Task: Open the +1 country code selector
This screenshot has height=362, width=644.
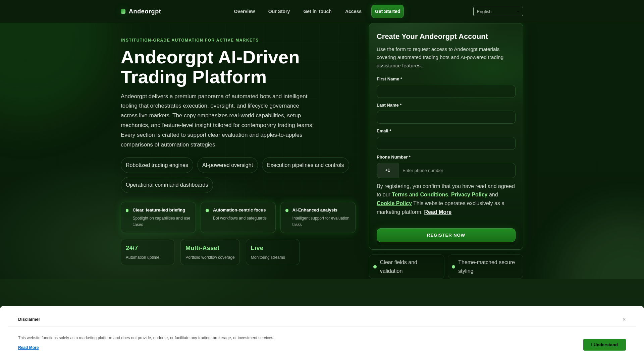Action: click(387, 170)
